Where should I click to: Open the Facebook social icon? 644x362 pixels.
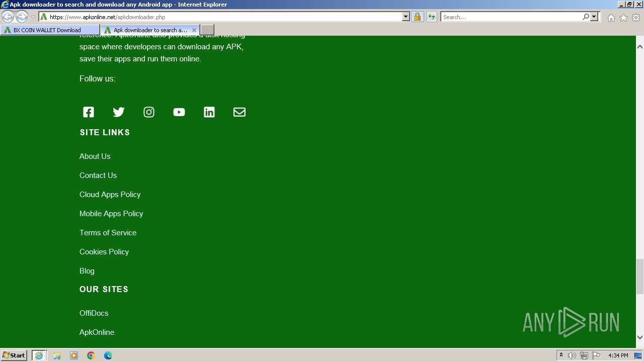pos(89,112)
